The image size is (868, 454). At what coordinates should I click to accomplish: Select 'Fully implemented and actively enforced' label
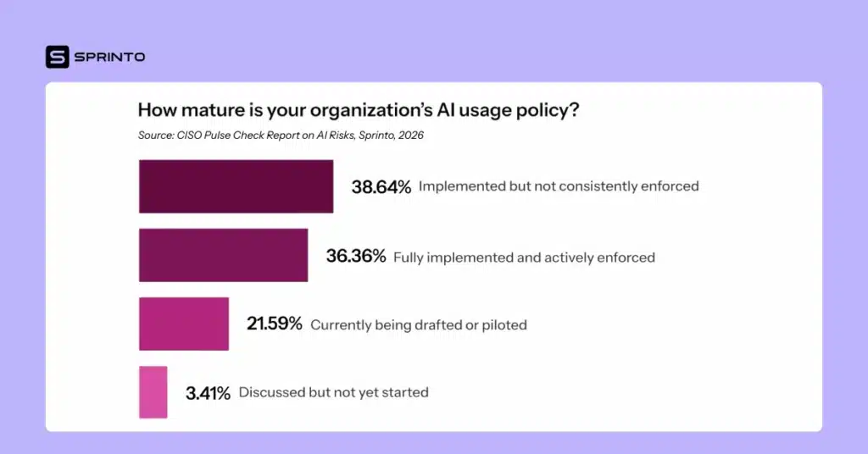(x=524, y=257)
